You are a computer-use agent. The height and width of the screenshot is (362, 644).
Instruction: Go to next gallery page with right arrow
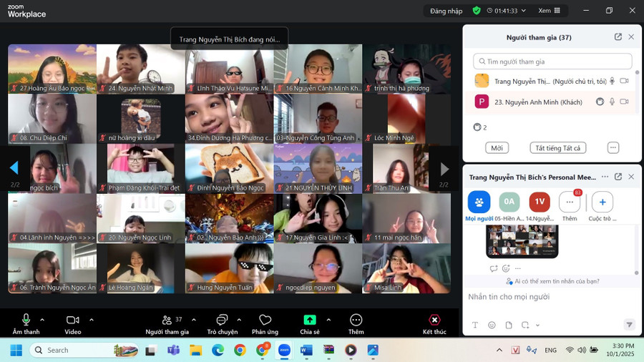click(444, 169)
